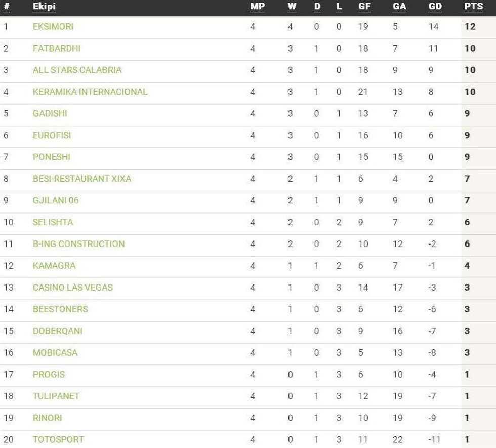
Task: Open B-ING CONSTRUCTION team link
Action: pyautogui.click(x=78, y=244)
